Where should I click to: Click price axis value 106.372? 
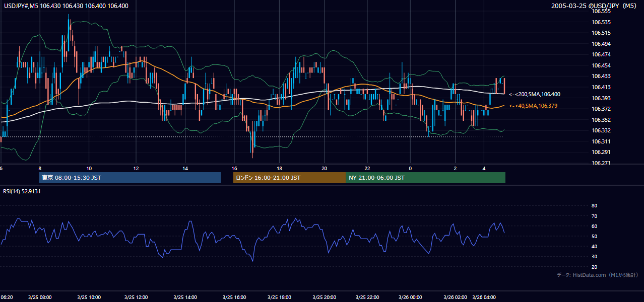pyautogui.click(x=602, y=109)
